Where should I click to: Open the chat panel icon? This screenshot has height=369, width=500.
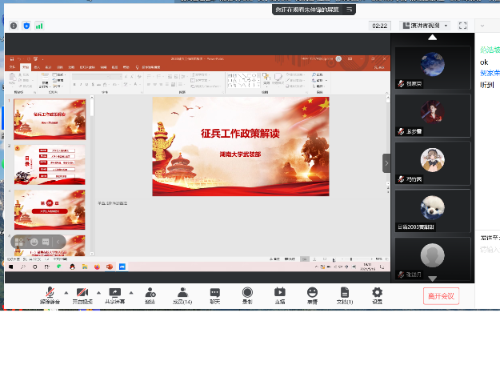215,295
